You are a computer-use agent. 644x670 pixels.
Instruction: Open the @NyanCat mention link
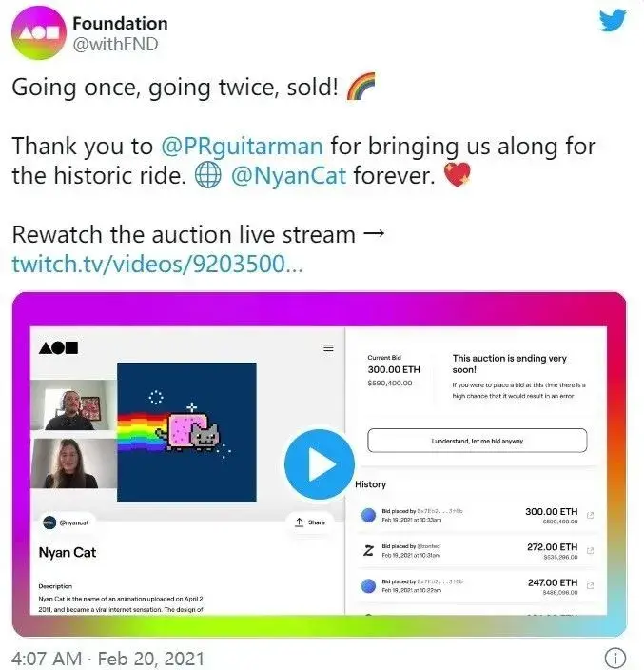coord(288,176)
